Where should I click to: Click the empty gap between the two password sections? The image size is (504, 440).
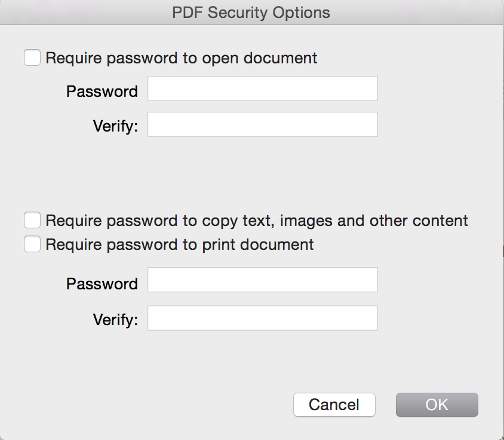pos(251,173)
